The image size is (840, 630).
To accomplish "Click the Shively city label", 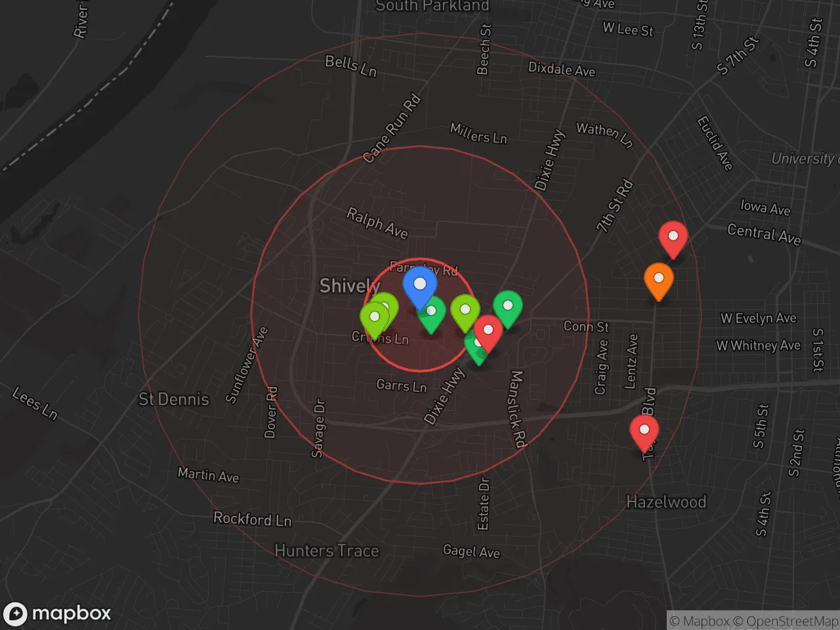I will tap(349, 286).
